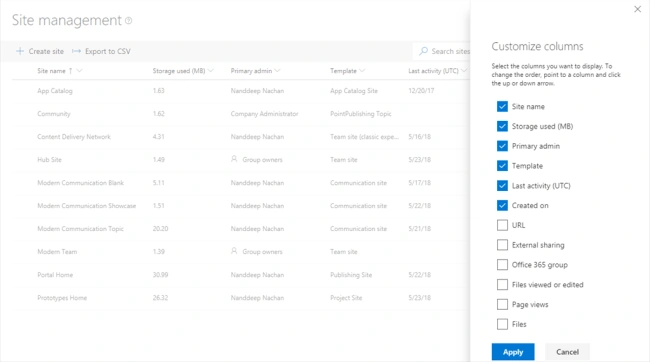Click Group owners in Hub Site row

click(262, 160)
